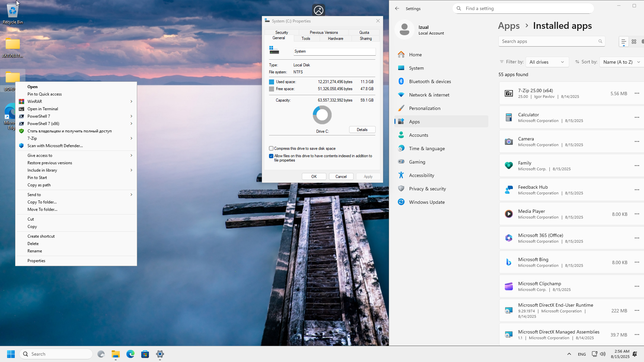Viewport: 644px width, 362px height.
Task: Click the Search apps field
Action: click(551, 41)
